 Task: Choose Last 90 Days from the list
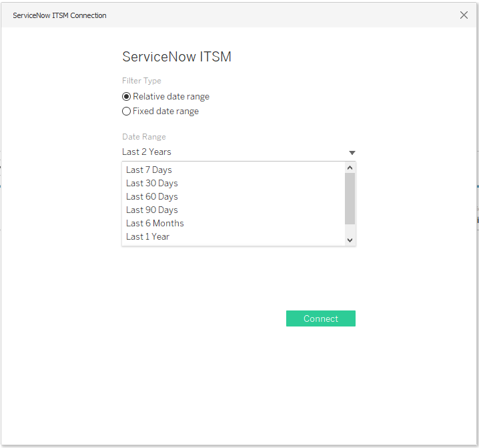click(233, 210)
